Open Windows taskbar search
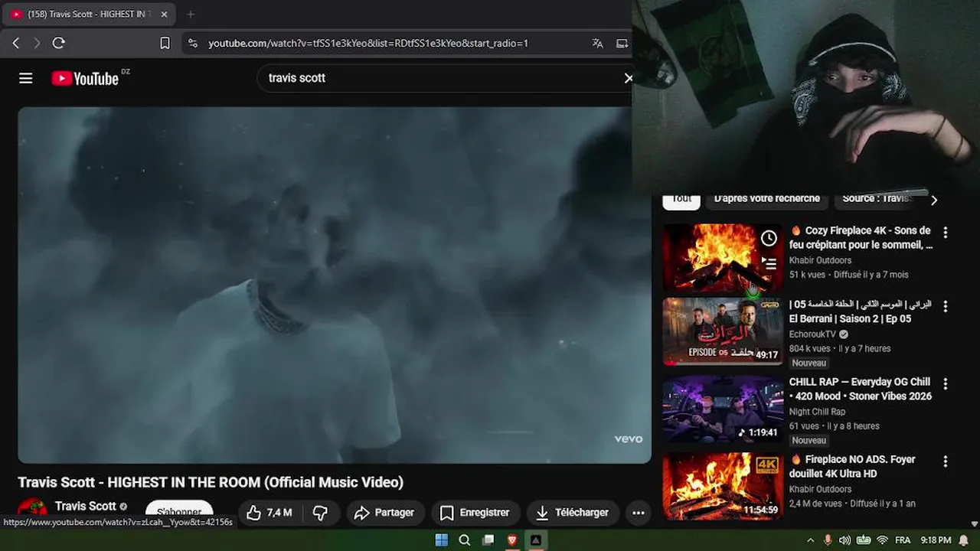Viewport: 980px width, 551px height. [465, 540]
